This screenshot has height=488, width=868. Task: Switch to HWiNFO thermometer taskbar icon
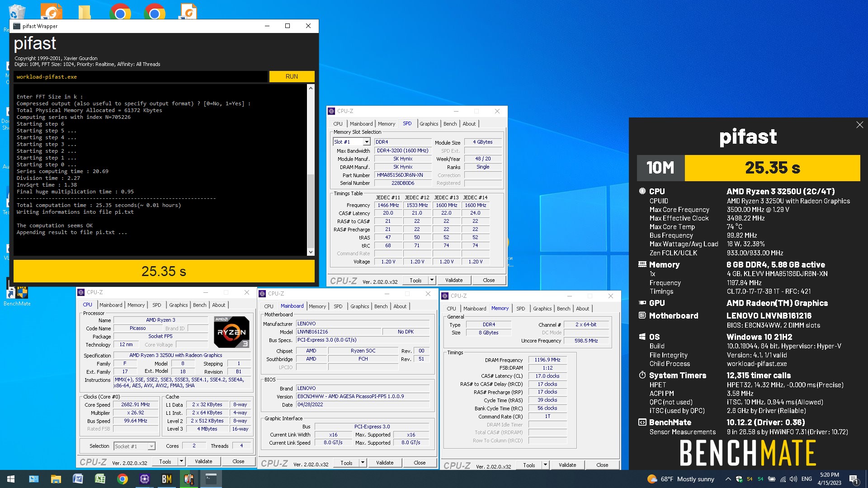189,479
